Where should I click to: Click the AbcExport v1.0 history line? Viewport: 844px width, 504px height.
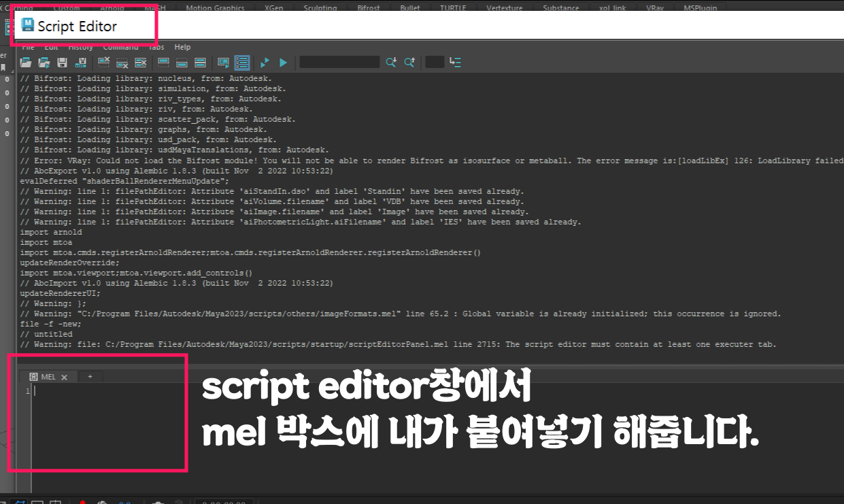tap(177, 171)
